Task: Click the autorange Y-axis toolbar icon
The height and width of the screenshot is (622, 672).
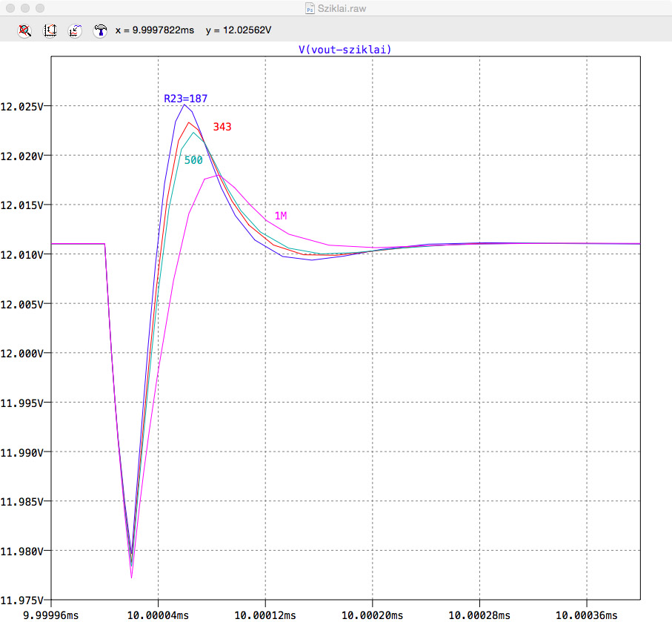Action: (x=50, y=30)
